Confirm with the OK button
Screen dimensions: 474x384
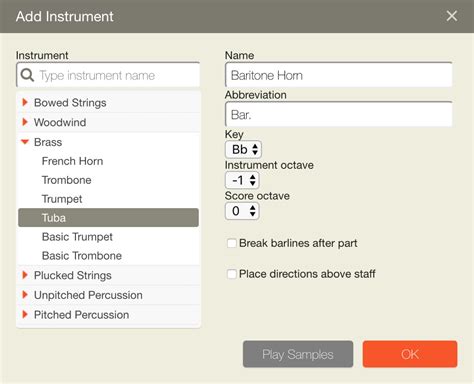point(410,354)
